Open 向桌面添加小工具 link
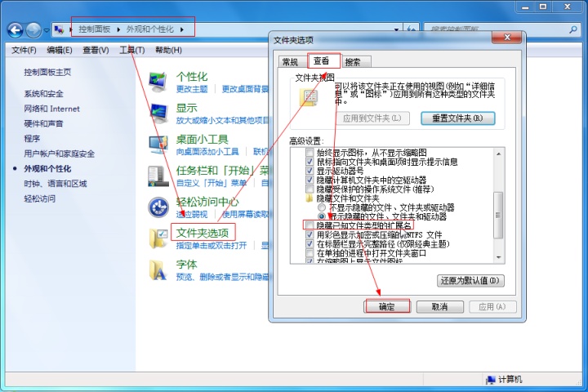588x392 pixels. [x=207, y=152]
